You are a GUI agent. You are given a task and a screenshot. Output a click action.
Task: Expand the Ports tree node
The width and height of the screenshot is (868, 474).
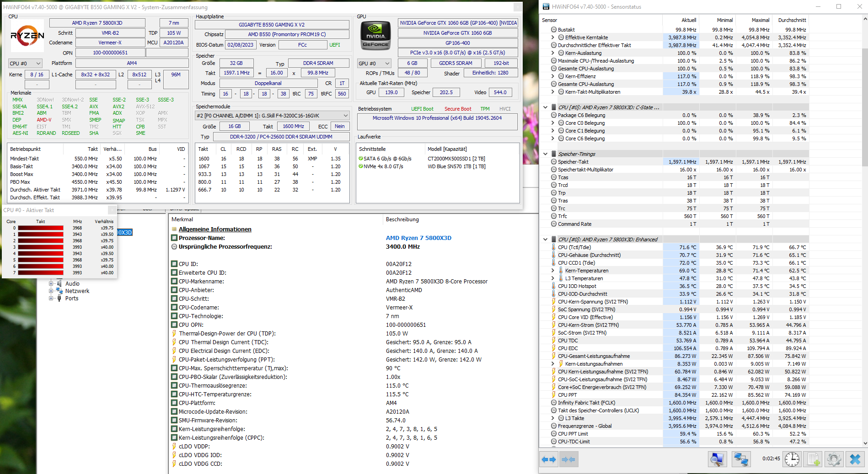click(51, 298)
